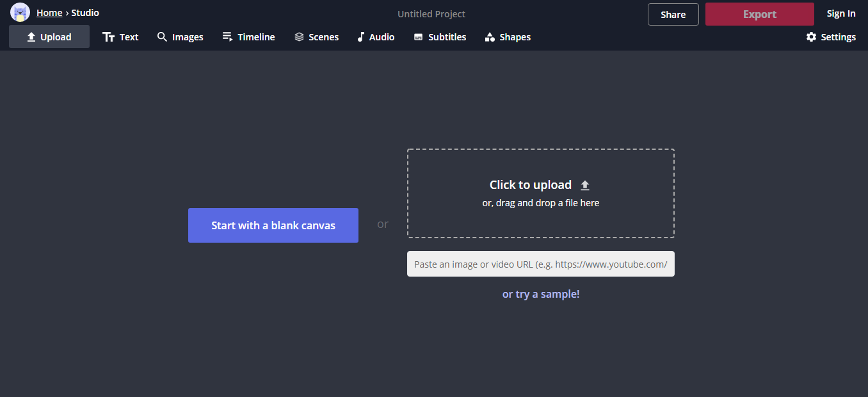Click the Audio music note icon
Image resolution: width=868 pixels, height=397 pixels.
[x=360, y=37]
